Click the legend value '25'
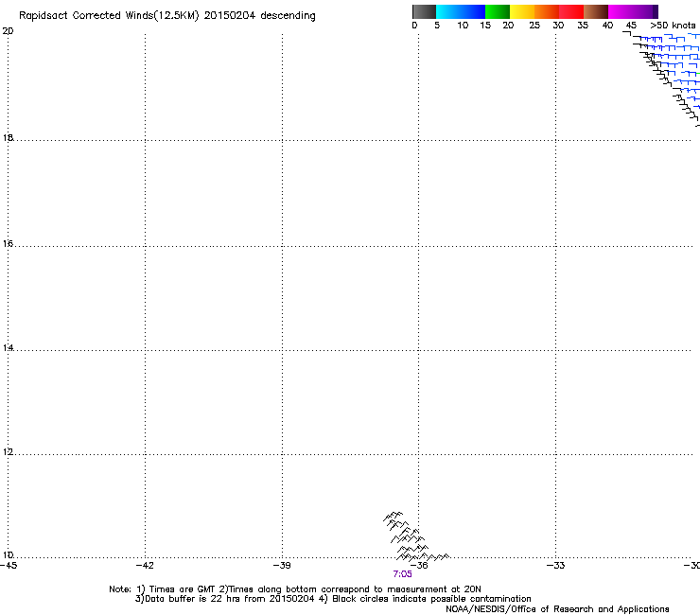Image resolution: width=700 pixels, height=615 pixels. coord(534,26)
